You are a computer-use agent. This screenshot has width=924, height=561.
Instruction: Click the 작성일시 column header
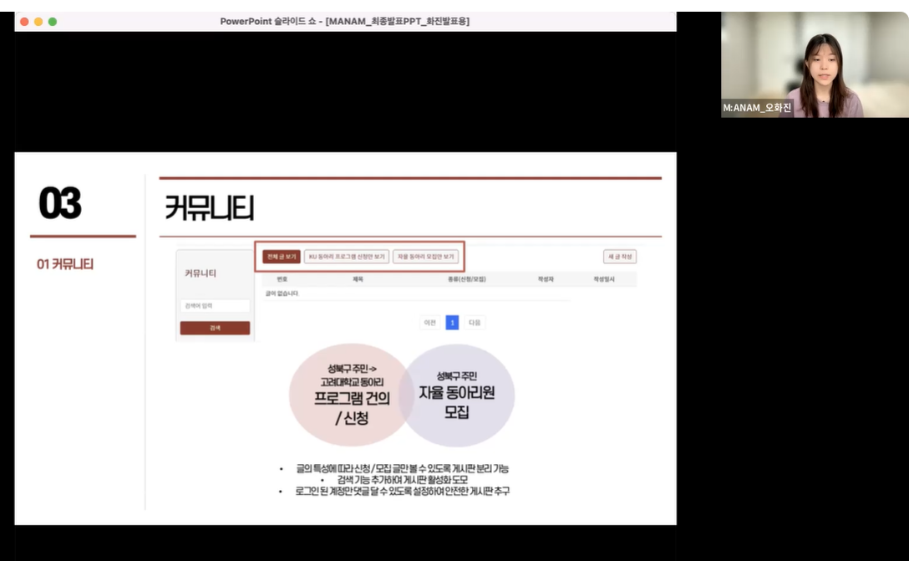pyautogui.click(x=603, y=279)
